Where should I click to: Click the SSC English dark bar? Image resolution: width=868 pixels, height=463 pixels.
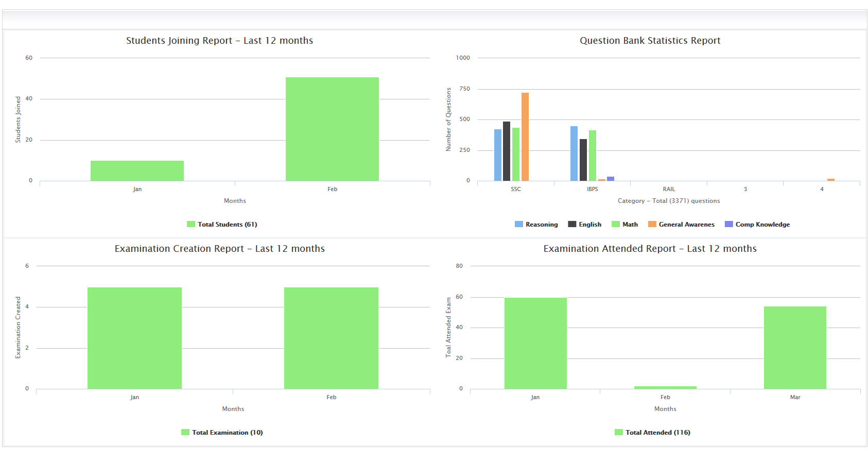coord(507,151)
